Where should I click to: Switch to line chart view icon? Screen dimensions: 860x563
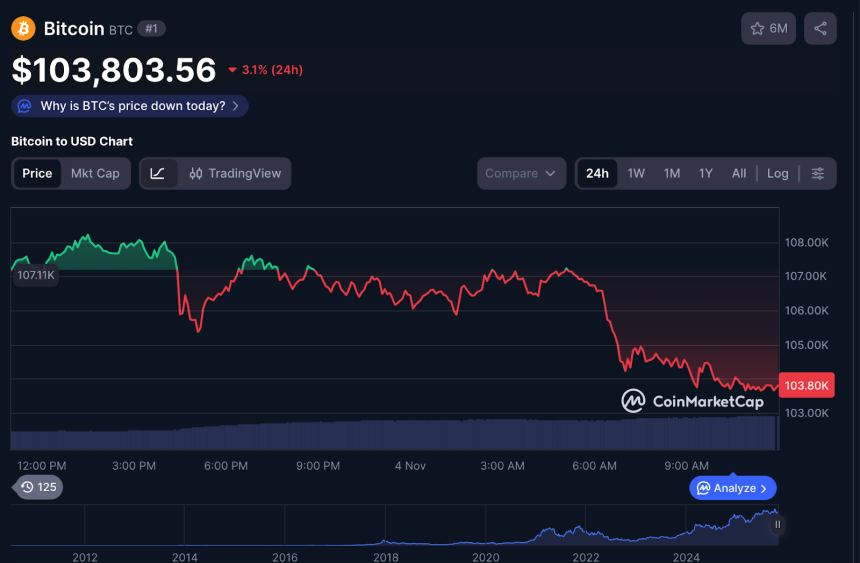(158, 173)
